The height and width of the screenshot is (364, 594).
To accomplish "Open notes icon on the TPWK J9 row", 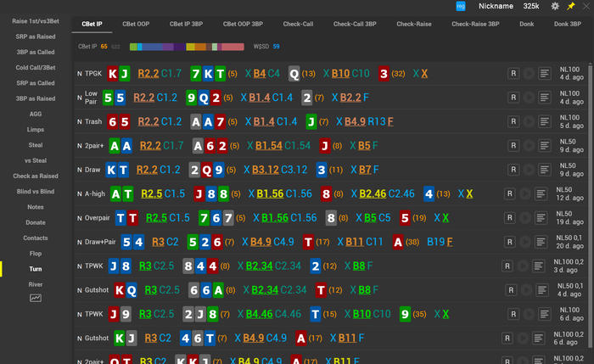I will [x=545, y=314].
